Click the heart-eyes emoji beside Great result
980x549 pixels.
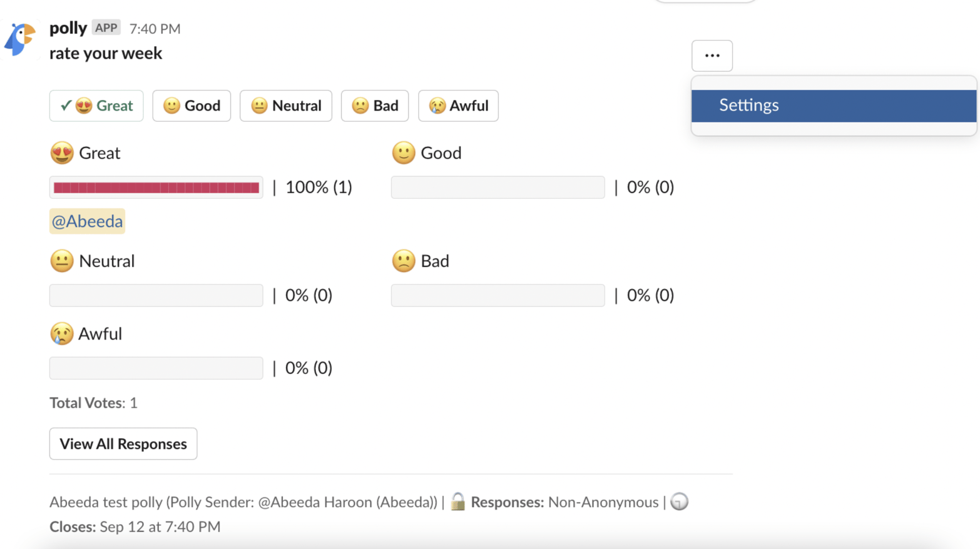point(62,153)
